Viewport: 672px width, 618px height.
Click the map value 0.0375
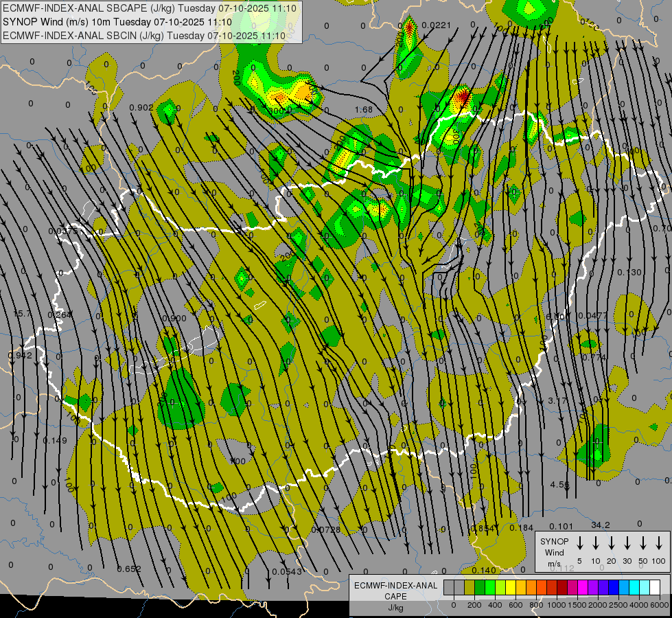(63, 231)
